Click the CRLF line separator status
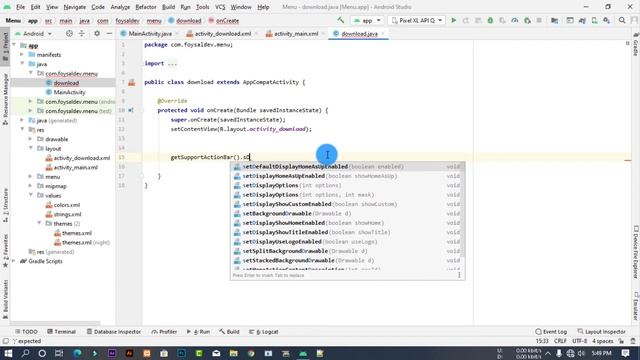The image size is (640, 360). [x=560, y=341]
